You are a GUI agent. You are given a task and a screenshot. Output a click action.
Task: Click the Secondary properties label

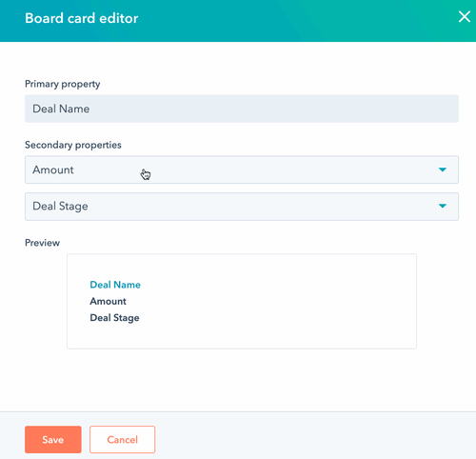(x=73, y=145)
